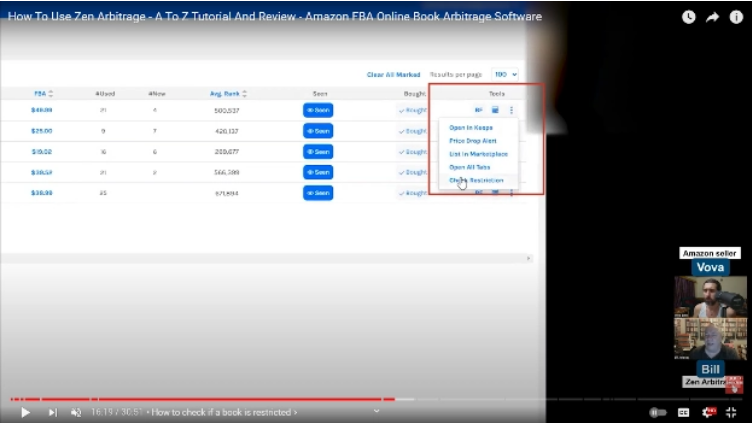Screen dimensions: 752x423
Task: Save video with the Watch Later clock icon
Action: tap(689, 17)
